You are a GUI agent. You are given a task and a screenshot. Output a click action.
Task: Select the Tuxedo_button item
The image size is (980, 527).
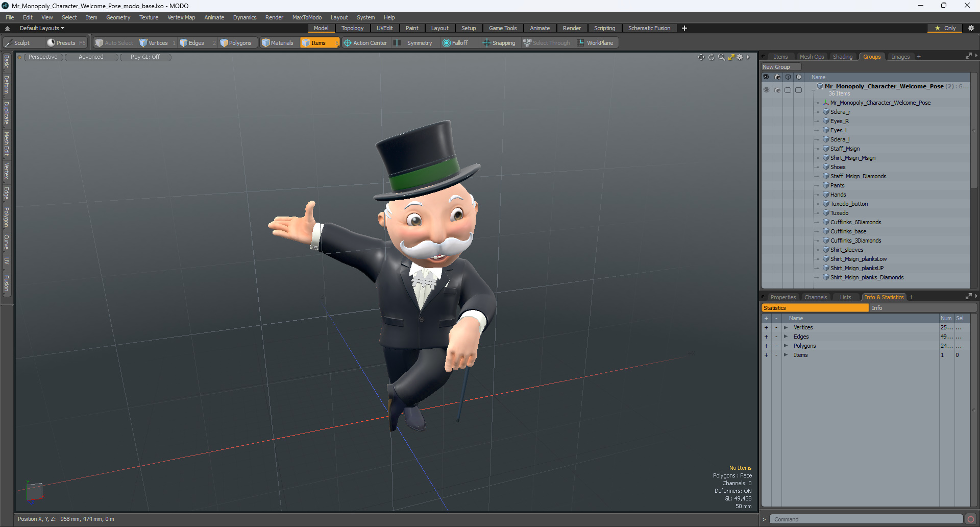849,204
